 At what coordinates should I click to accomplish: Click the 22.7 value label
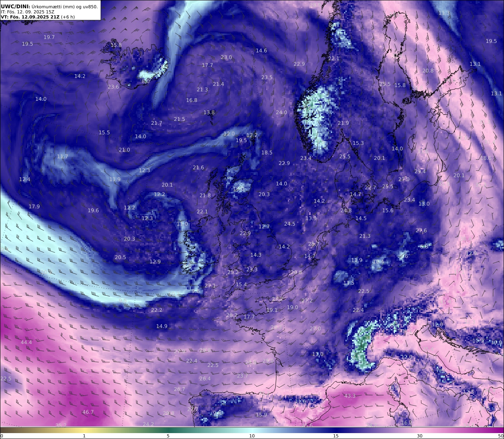[371, 187]
